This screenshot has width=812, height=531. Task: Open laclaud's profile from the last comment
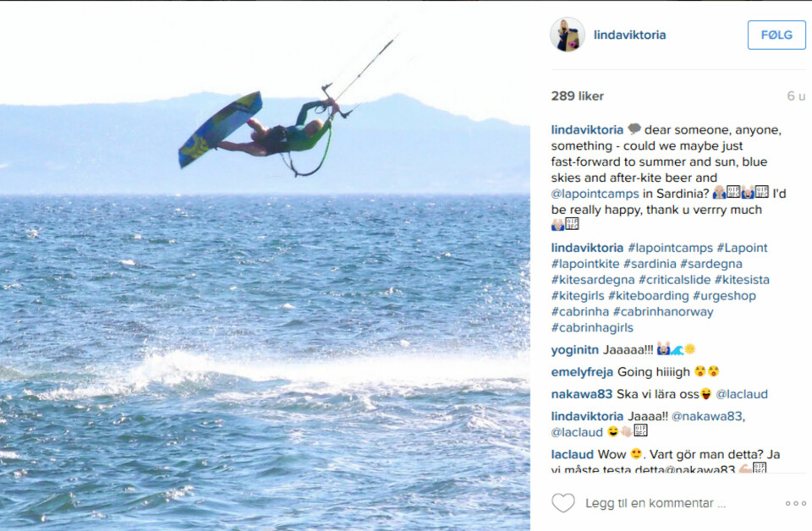(x=573, y=454)
